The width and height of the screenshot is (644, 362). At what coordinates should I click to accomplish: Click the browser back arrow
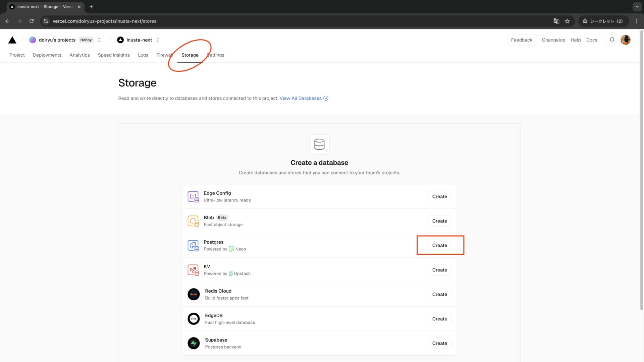point(7,21)
